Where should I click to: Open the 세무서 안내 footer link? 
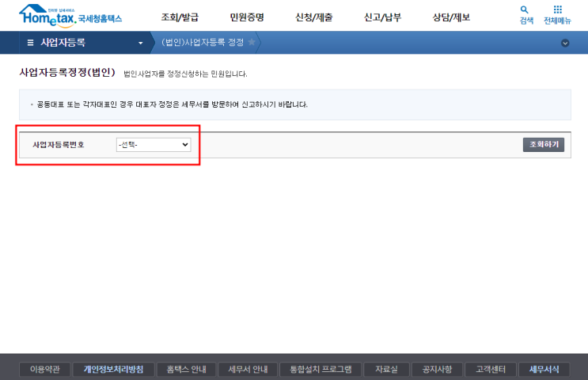(x=248, y=369)
